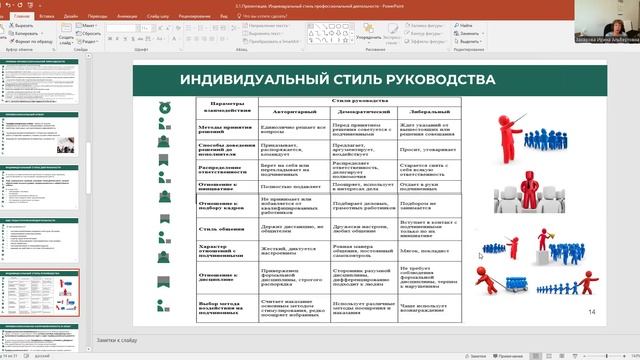The width and height of the screenshot is (640, 360).
Task: Switch to the Вставка tab
Action: [47, 16]
